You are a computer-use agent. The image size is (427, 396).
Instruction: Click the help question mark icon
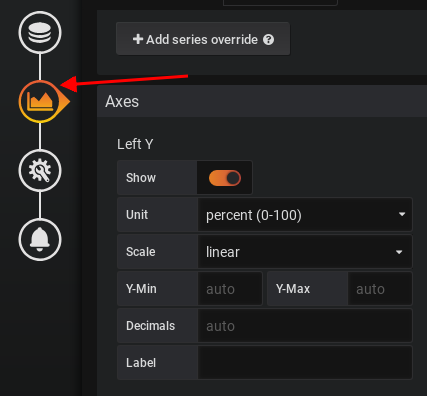tap(268, 40)
